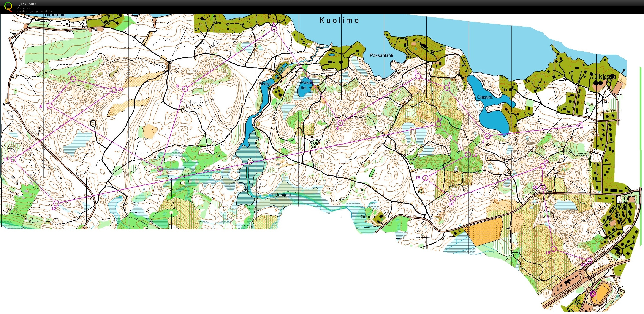This screenshot has width=644, height=314.
Task: Select control circle 9 on the map
Action: tap(73, 79)
